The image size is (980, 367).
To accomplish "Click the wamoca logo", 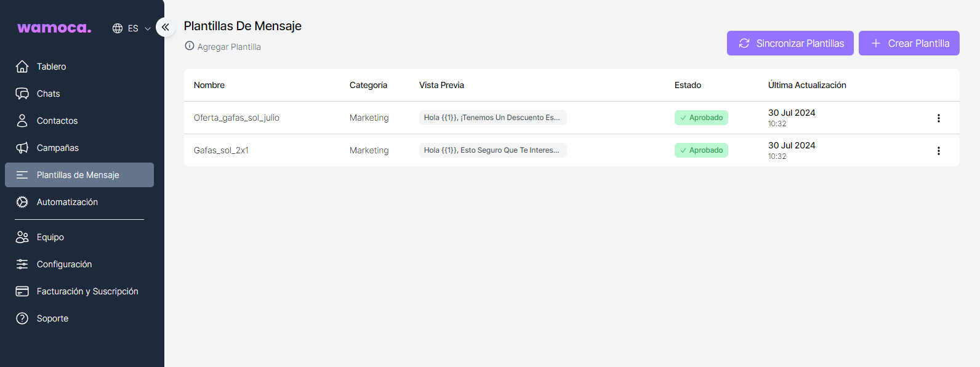I will 54,28.
